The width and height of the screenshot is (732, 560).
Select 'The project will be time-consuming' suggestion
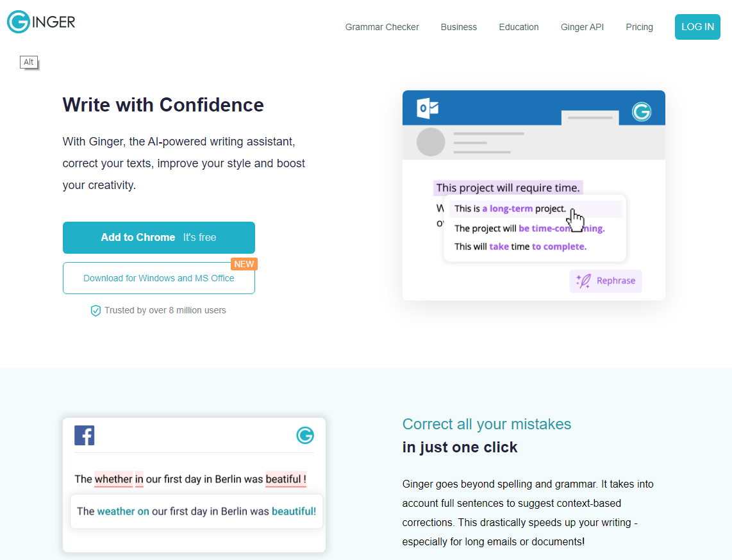[x=529, y=228]
